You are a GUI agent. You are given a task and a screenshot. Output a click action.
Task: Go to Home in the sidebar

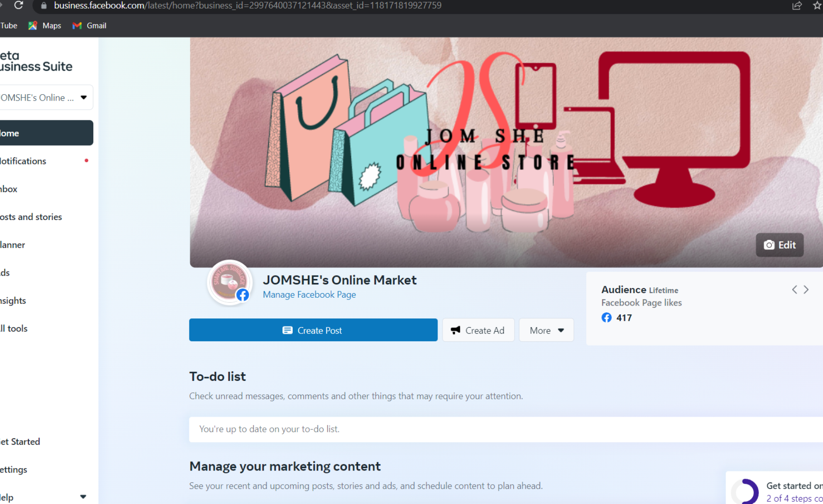45,133
